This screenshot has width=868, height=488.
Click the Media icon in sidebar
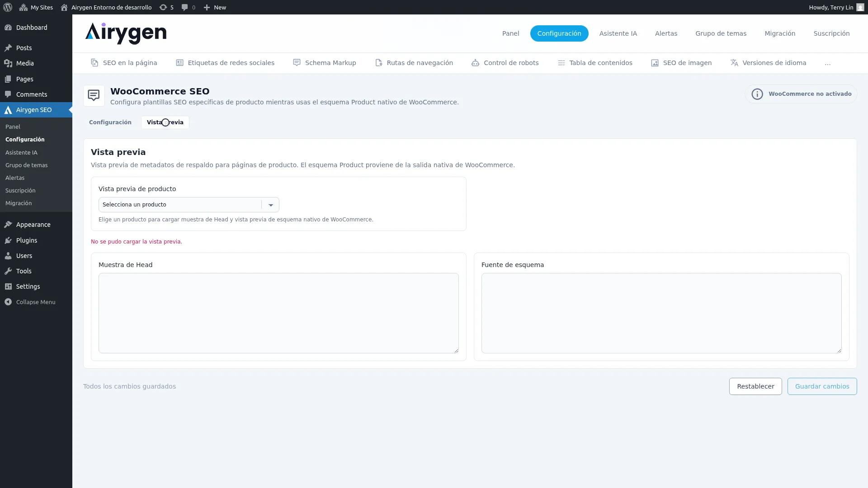(8, 63)
